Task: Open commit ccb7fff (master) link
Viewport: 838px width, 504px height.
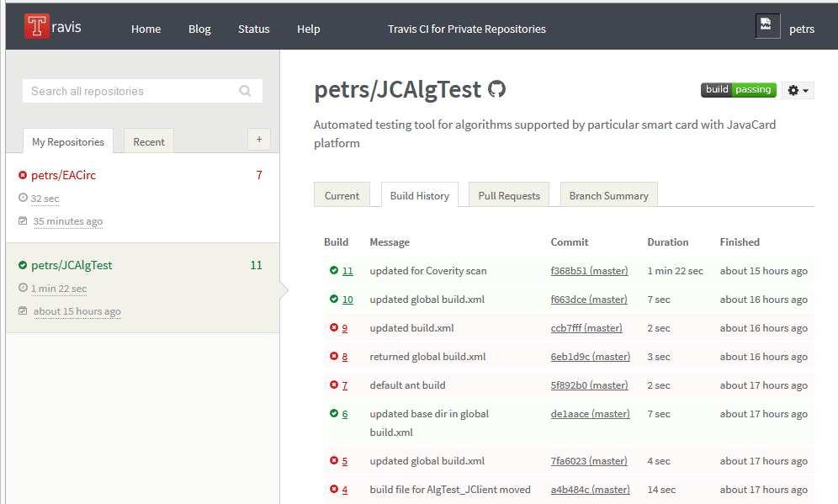Action: pyautogui.click(x=586, y=328)
